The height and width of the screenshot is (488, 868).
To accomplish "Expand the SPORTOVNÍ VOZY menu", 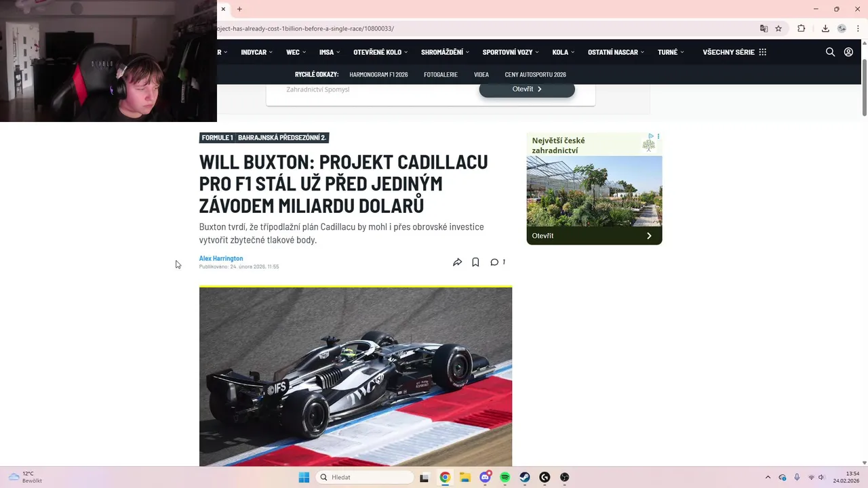I will (511, 52).
